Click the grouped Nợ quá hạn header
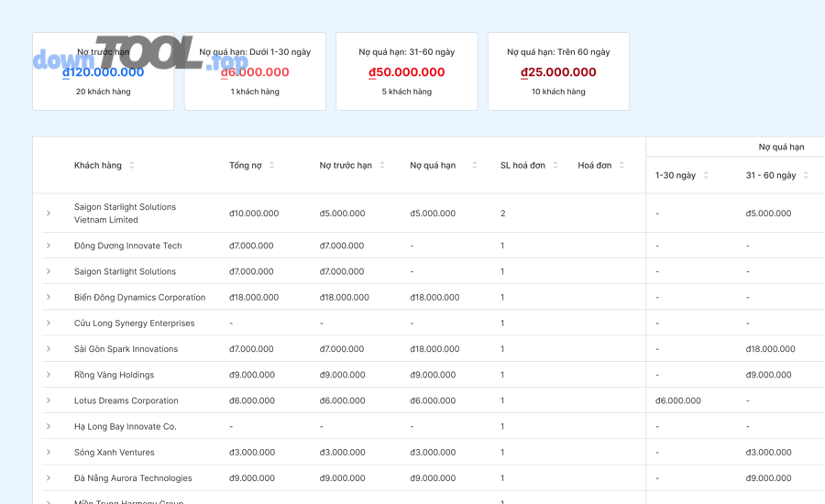 [x=781, y=147]
